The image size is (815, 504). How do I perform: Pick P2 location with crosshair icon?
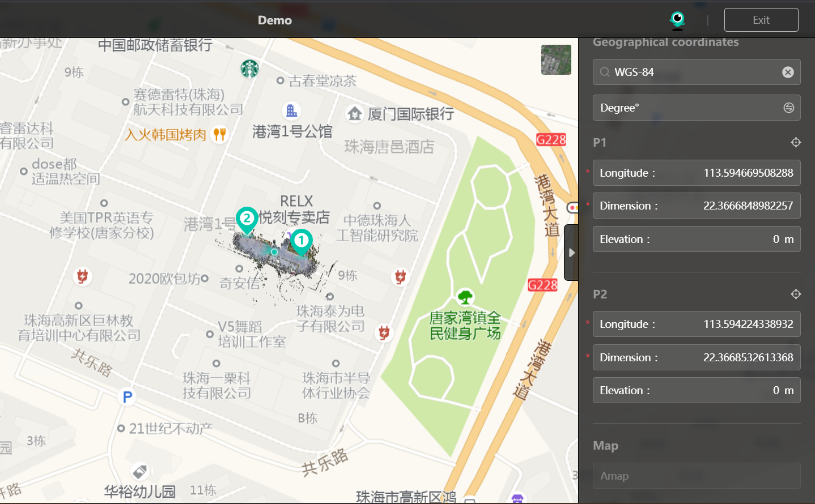coord(796,294)
